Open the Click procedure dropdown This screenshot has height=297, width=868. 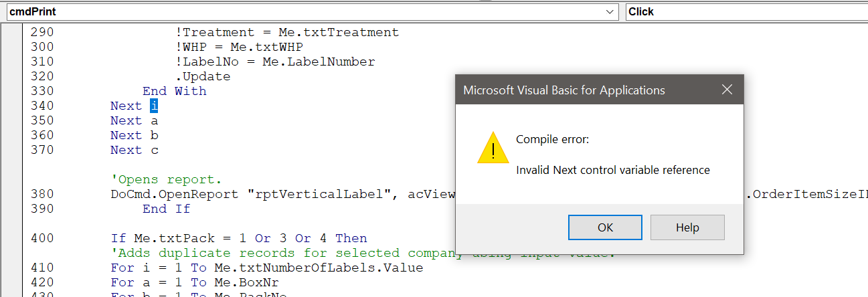coord(746,12)
